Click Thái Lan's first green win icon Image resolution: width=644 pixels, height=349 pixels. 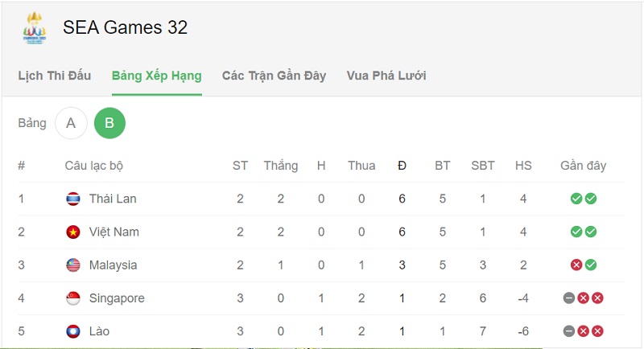(576, 199)
